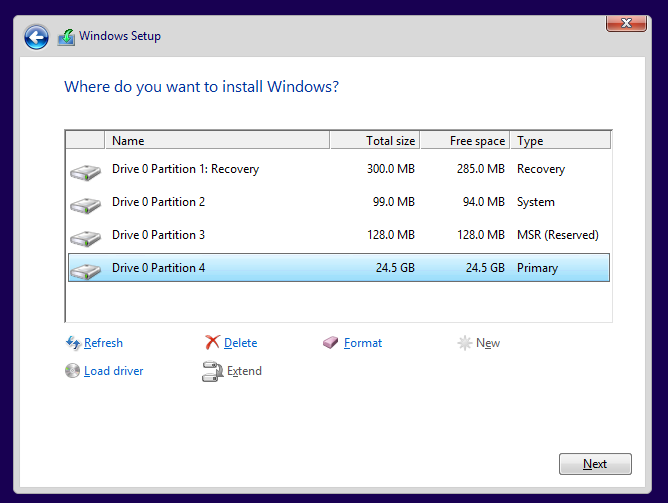The width and height of the screenshot is (668, 503).
Task: Click the Refresh arrows icon
Action: (72, 343)
